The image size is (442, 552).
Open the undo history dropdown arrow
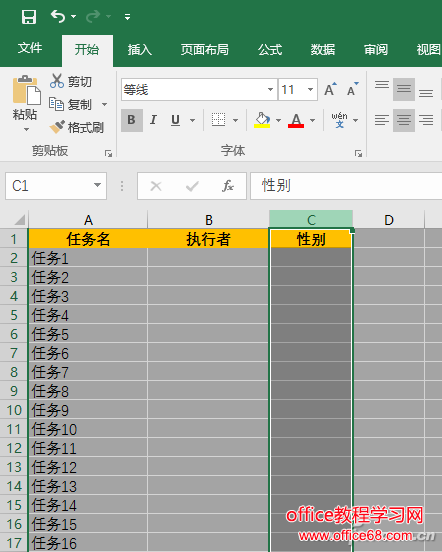click(x=74, y=17)
